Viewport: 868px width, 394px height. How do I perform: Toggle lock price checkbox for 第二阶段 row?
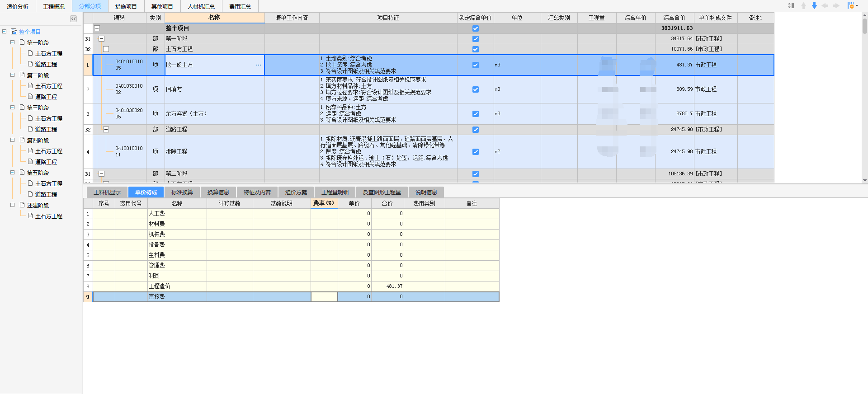click(x=476, y=174)
